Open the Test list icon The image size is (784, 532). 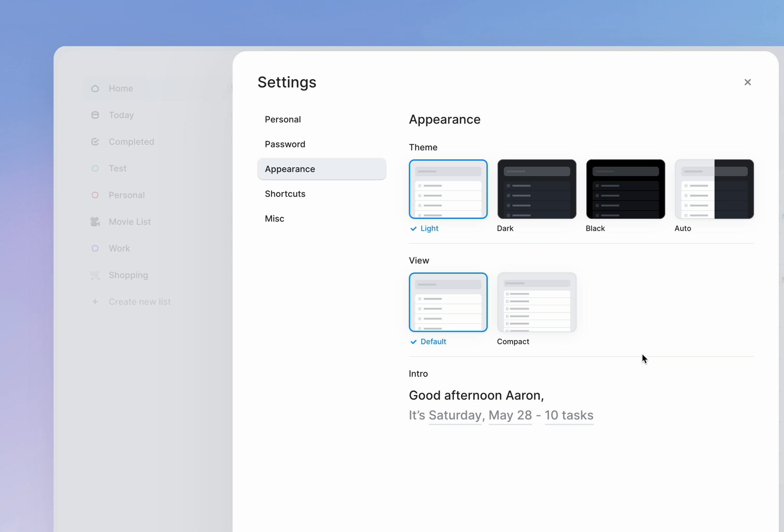click(95, 168)
